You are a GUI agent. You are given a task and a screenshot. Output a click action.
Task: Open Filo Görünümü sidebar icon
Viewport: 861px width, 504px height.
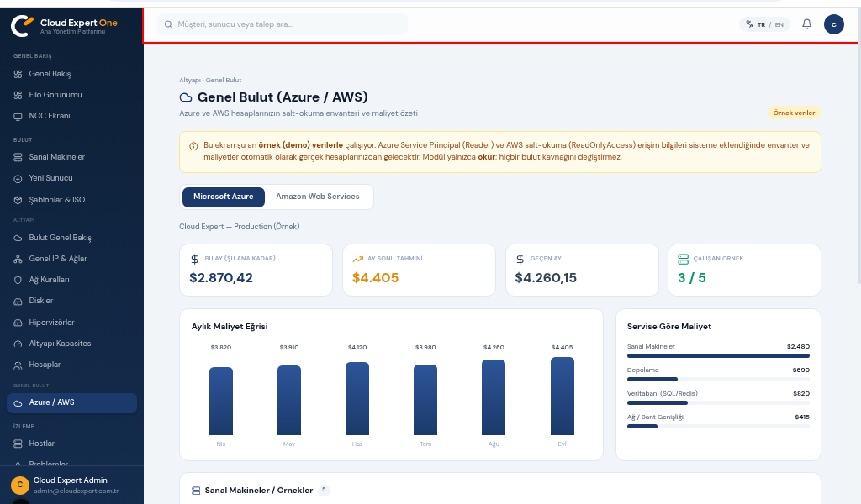[18, 95]
